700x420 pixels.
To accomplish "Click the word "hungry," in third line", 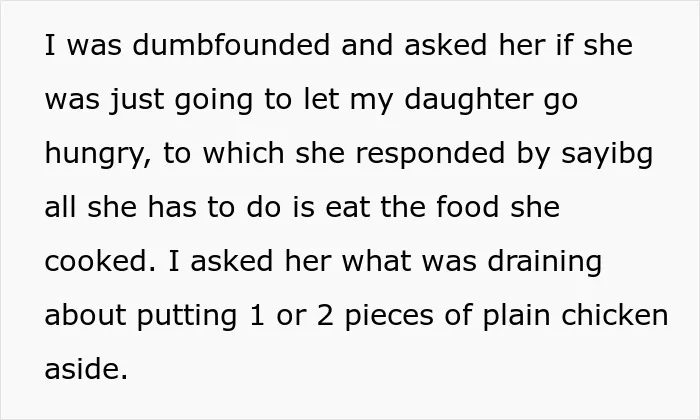I will pos(98,156).
